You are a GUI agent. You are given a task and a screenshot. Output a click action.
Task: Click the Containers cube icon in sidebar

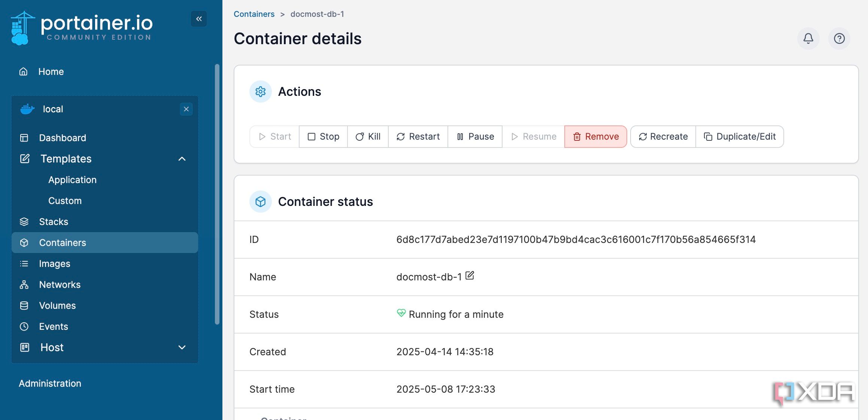pyautogui.click(x=24, y=243)
